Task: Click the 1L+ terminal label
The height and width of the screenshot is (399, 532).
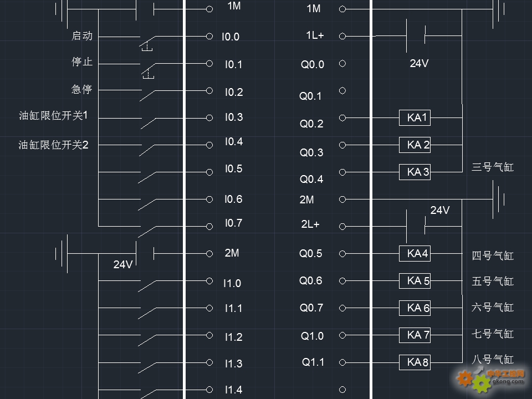Action: tap(315, 35)
